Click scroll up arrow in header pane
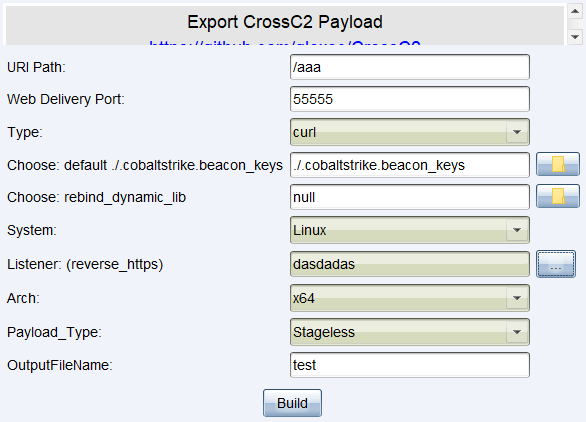Screen dimensions: 586x422 575,11
